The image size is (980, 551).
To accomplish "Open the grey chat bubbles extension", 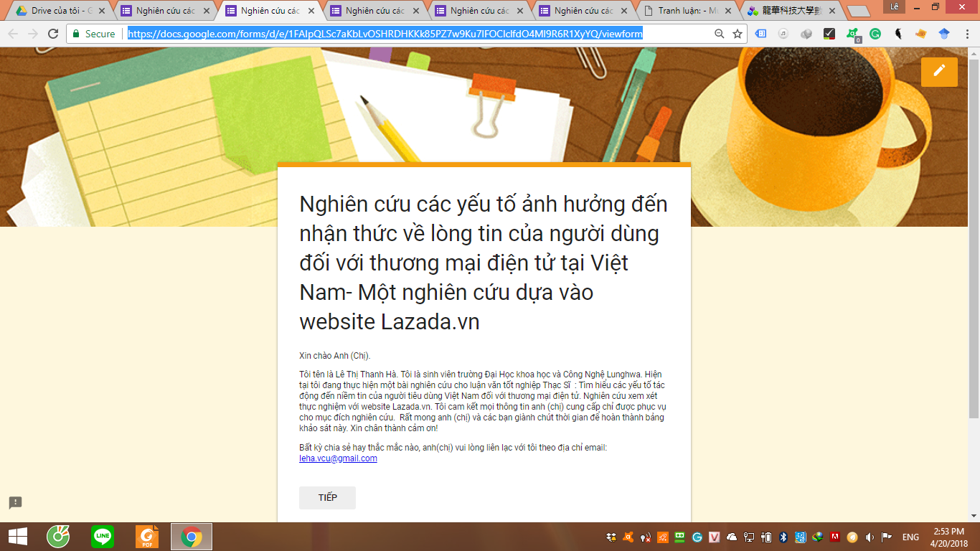I will coord(806,34).
